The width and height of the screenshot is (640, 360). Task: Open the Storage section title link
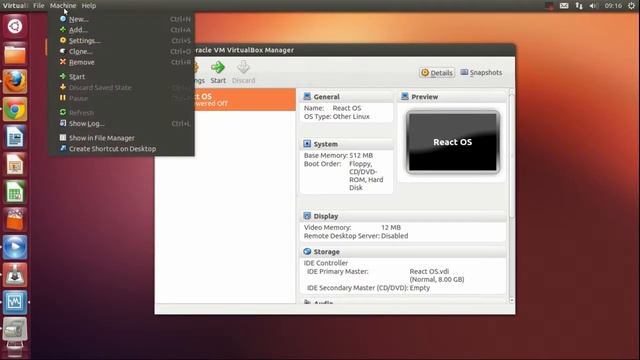(327, 252)
